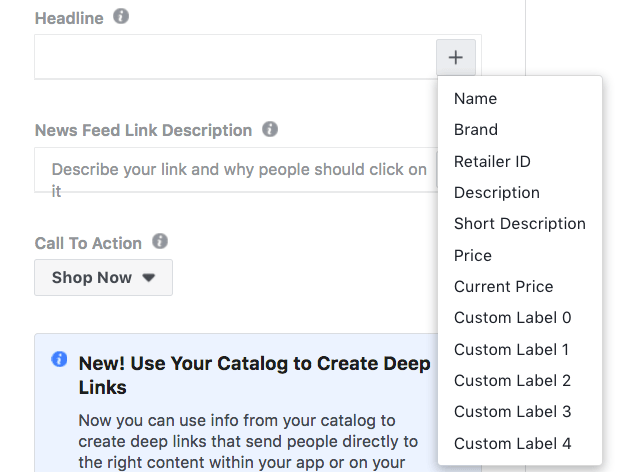Pick Short Description from the menu
The image size is (622, 472).
pos(520,224)
